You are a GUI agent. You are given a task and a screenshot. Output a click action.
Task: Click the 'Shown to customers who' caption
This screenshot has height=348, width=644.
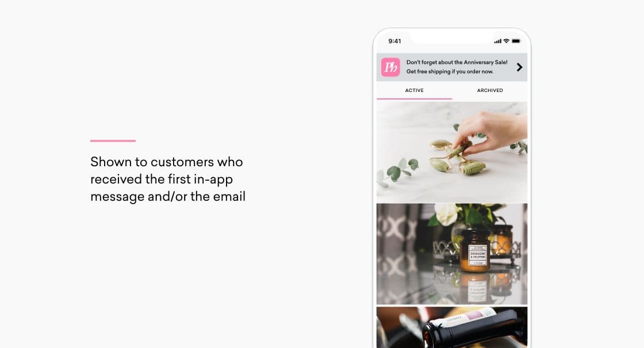pyautogui.click(x=166, y=162)
